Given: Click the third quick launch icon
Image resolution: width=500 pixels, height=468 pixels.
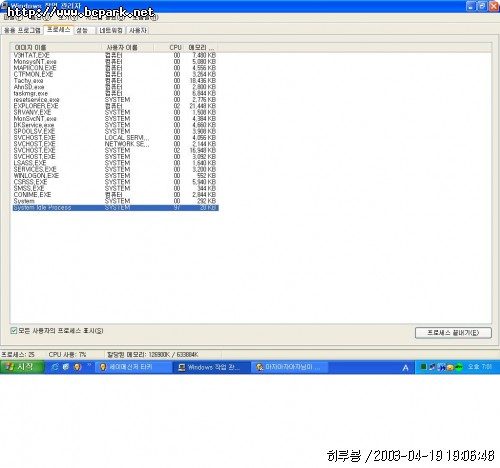Looking at the screenshot, I should [77, 367].
